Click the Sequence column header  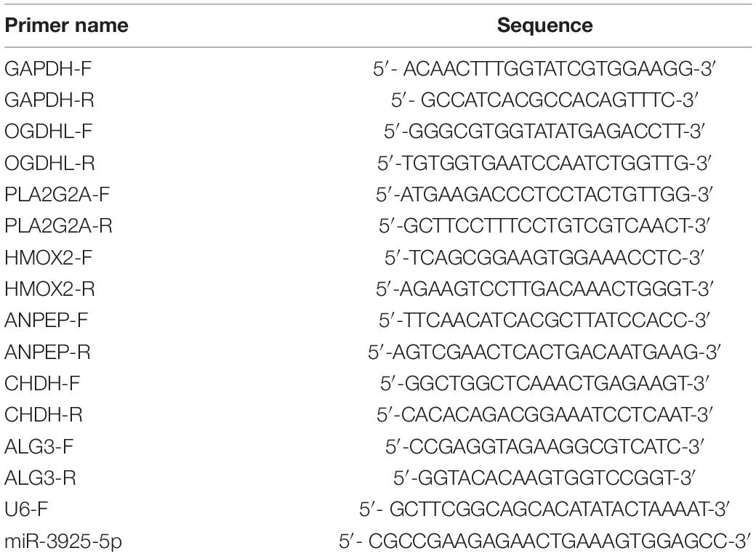coord(544,26)
